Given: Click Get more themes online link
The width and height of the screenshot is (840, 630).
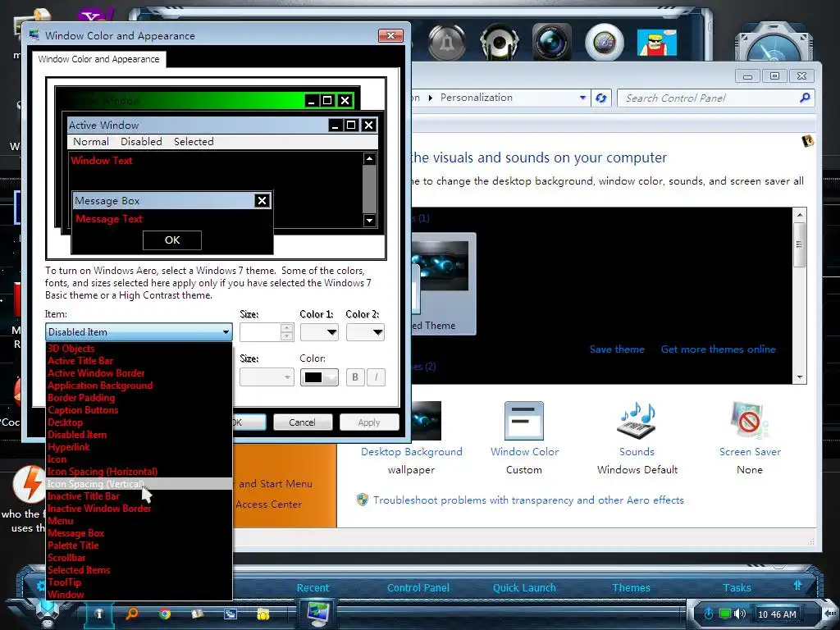Looking at the screenshot, I should 718,349.
